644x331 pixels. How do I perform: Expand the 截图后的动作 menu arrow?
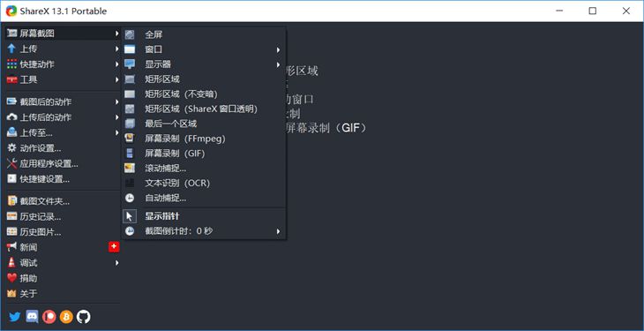pyautogui.click(x=116, y=102)
